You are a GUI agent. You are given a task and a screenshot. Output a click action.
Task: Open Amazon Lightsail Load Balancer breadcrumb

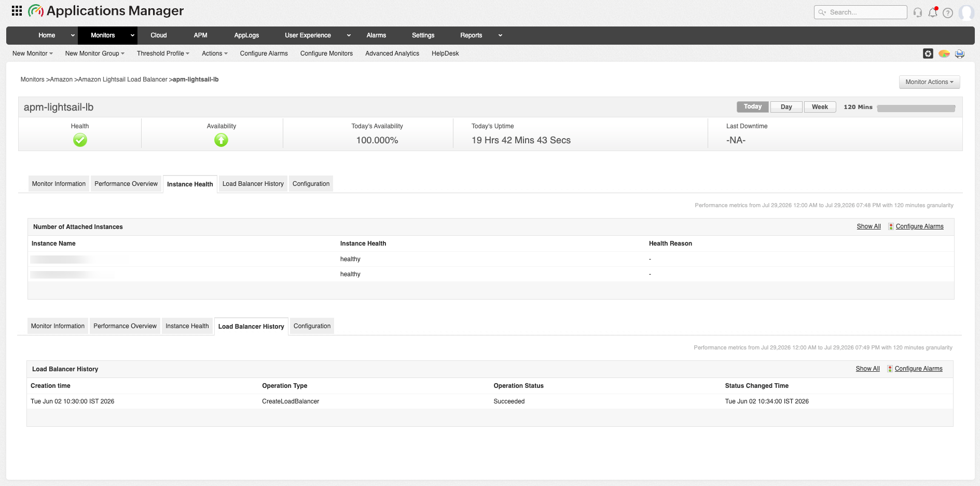(122, 79)
